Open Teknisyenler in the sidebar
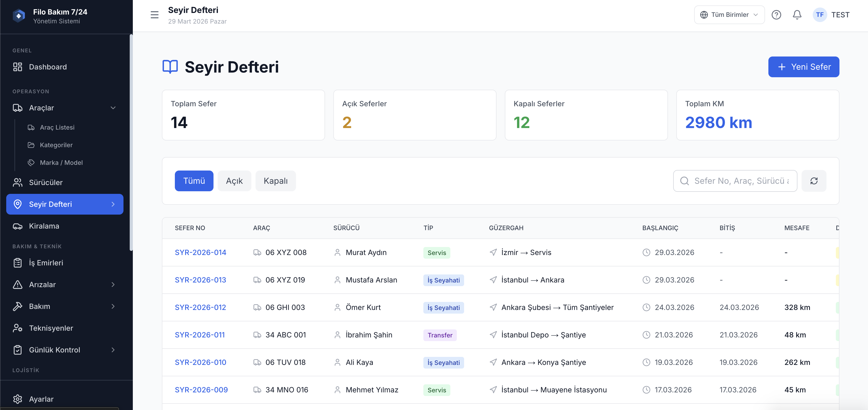 pyautogui.click(x=51, y=328)
